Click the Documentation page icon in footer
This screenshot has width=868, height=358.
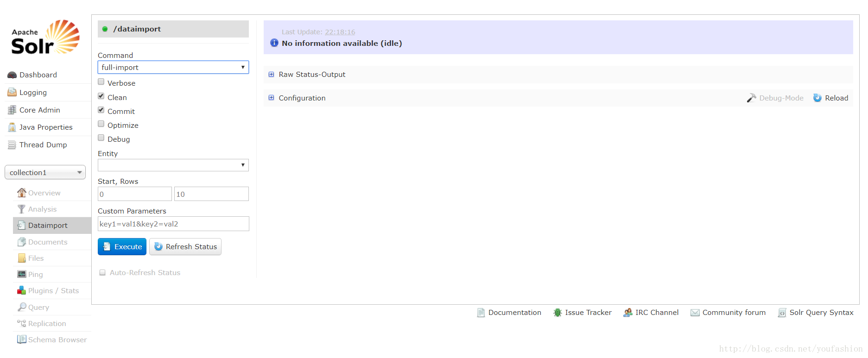click(481, 313)
